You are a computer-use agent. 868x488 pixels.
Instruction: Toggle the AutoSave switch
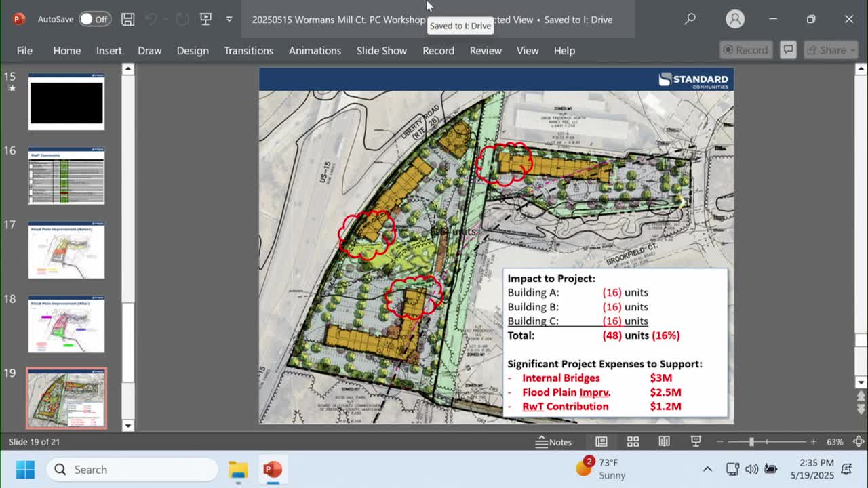[94, 19]
